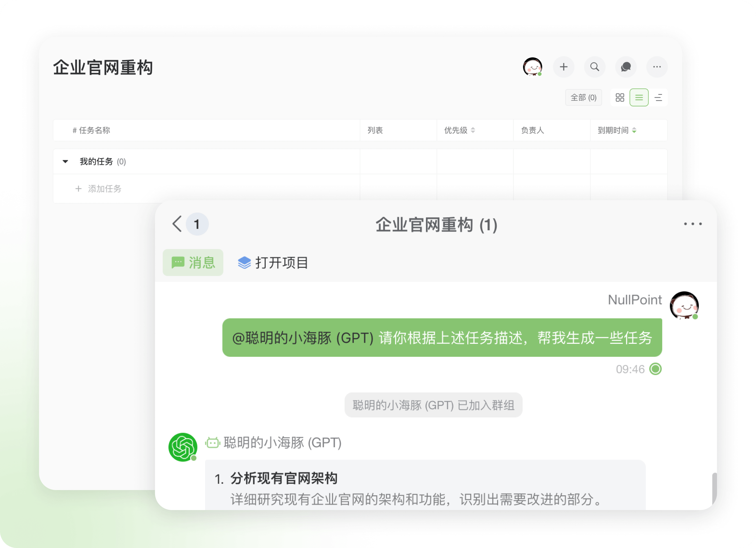
Task: Click 添加任务 to add a task
Action: tap(104, 189)
